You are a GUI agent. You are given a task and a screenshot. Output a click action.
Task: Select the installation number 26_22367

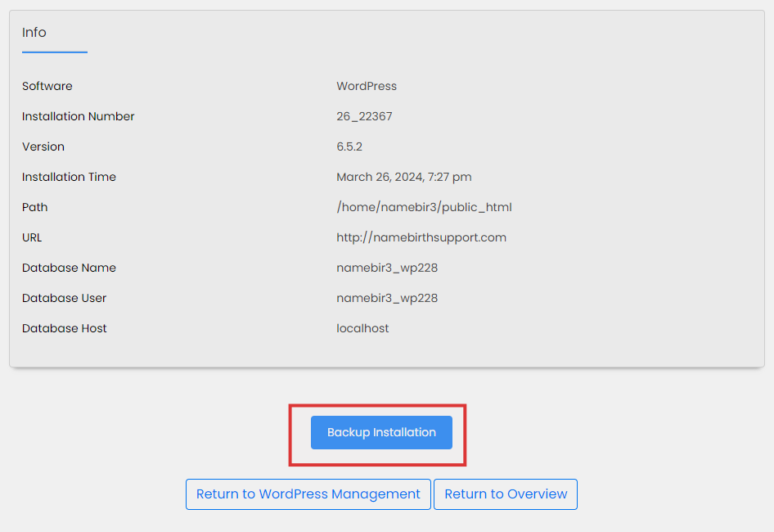[x=364, y=116]
